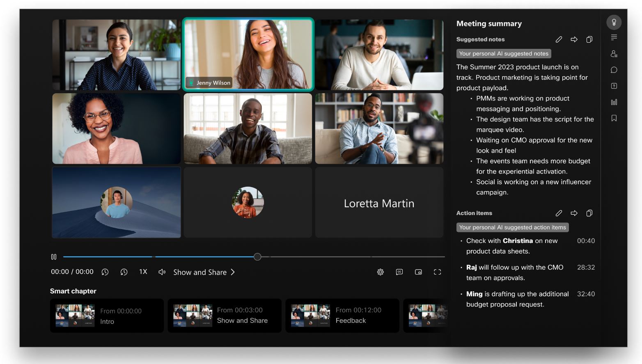The image size is (642, 364).
Task: Open the transcript lines icon in sidebar
Action: 614,38
